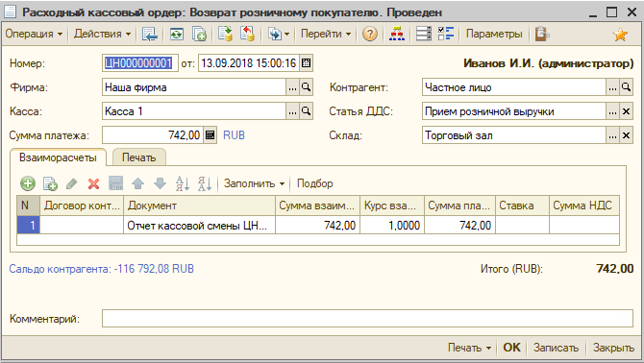Expand the Перейти menu
The image size is (644, 363).
point(326,34)
